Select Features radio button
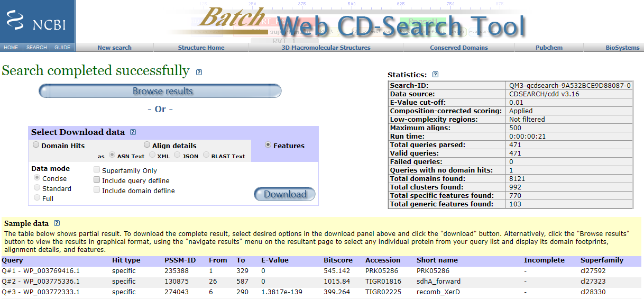This screenshot has height=299, width=644. [268, 145]
